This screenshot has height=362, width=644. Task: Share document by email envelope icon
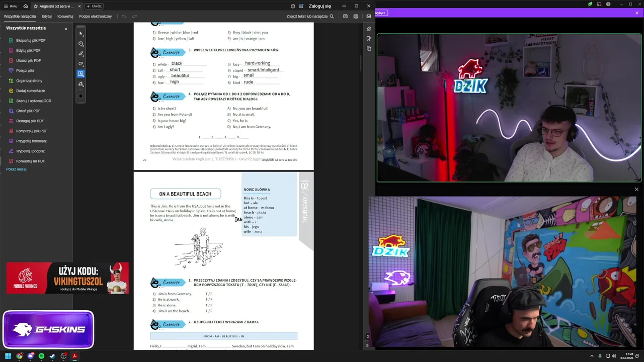point(368,16)
